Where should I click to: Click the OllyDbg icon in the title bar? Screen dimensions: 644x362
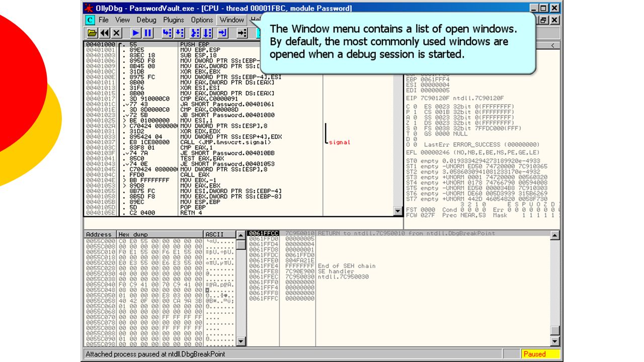tap(89, 8)
